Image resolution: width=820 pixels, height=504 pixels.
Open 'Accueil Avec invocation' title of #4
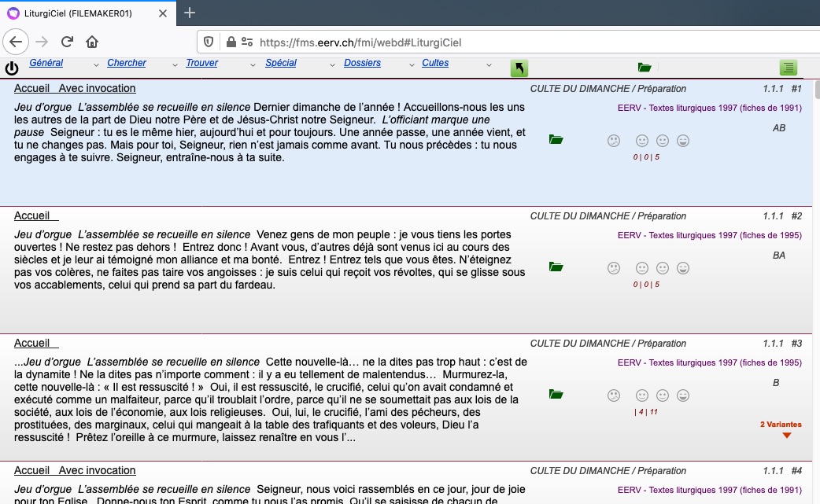pos(75,470)
